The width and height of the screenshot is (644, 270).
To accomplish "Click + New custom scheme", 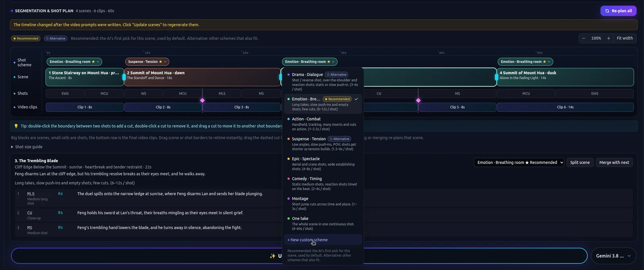I will (x=323, y=240).
